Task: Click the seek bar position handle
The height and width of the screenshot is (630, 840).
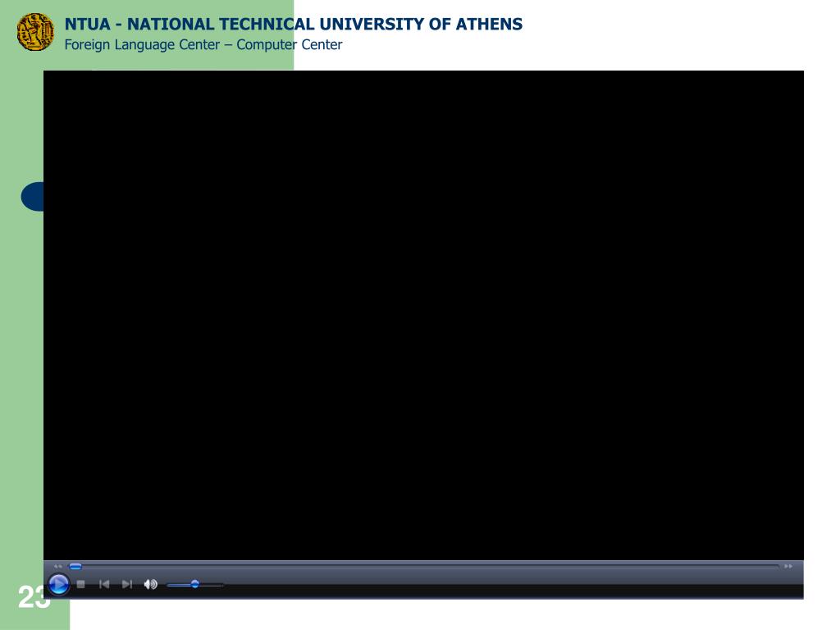Action: pyautogui.click(x=75, y=566)
